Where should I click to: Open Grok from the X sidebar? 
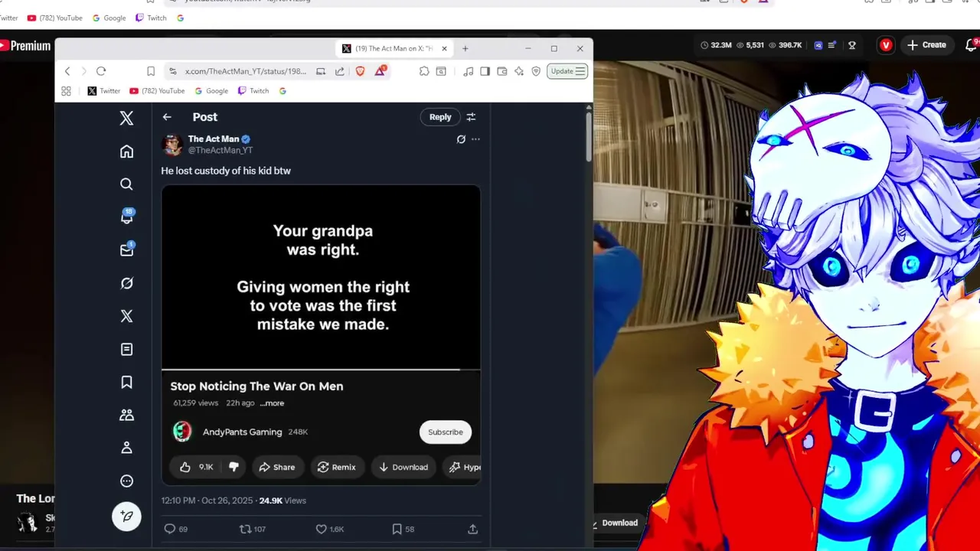pos(126,283)
